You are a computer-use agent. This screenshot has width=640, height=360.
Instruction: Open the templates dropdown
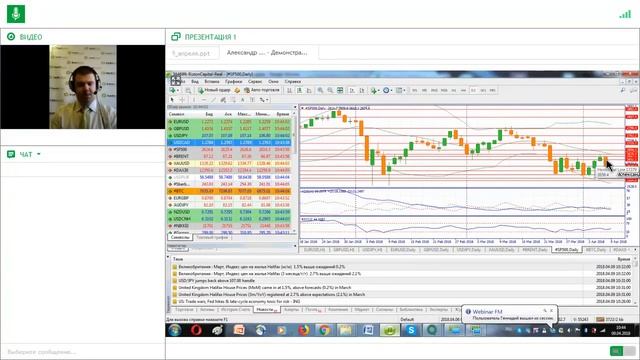[x=400, y=91]
